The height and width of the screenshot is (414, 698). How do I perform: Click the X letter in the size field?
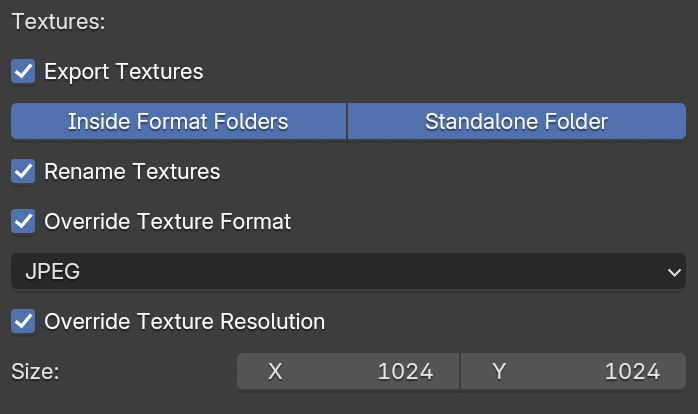pos(275,372)
